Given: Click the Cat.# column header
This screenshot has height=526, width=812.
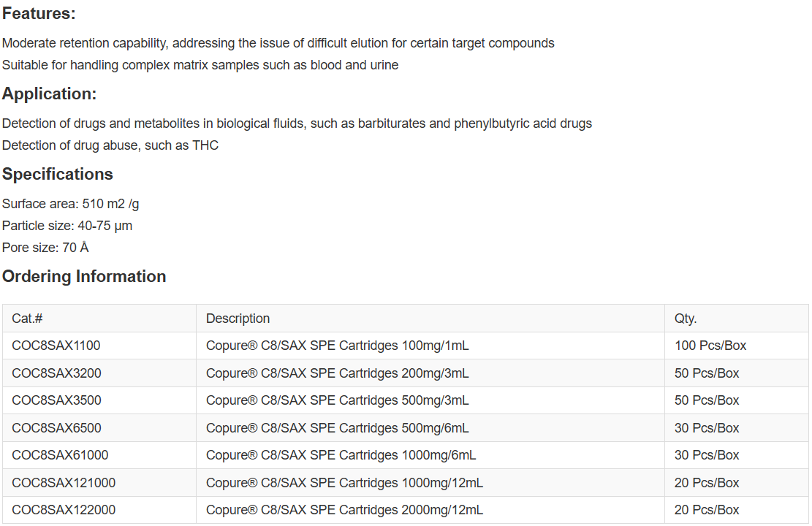Looking at the screenshot, I should pyautogui.click(x=28, y=319).
